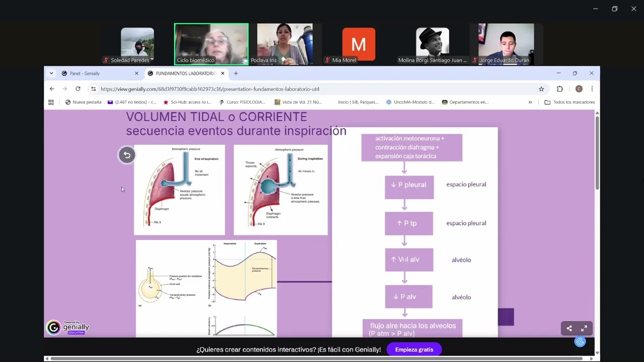Switch to the Panel - Genially tab
The width and height of the screenshot is (644, 362).
coord(100,73)
